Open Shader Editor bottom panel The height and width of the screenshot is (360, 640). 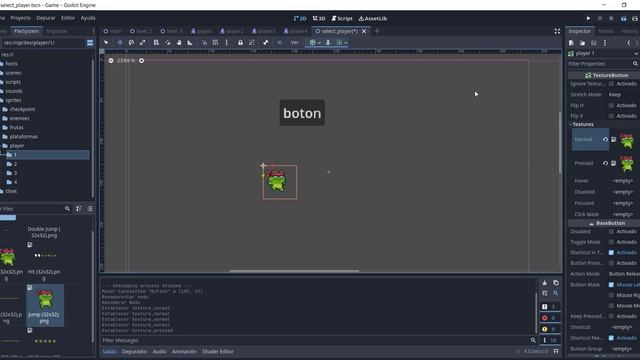pyautogui.click(x=218, y=351)
